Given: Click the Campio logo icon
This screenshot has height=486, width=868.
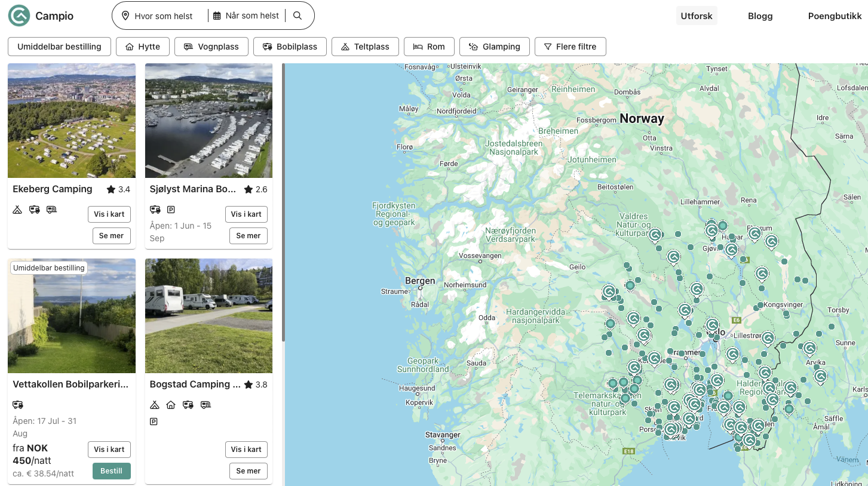Looking at the screenshot, I should coord(19,16).
